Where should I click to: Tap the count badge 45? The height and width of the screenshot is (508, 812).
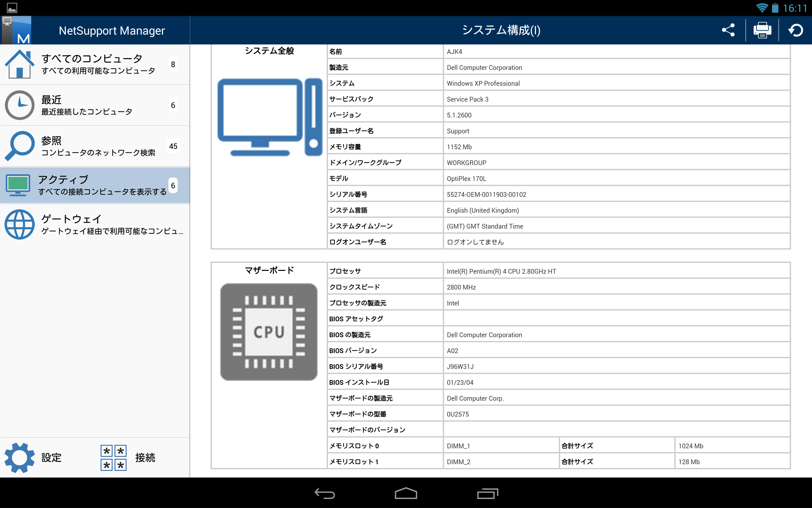click(x=173, y=146)
